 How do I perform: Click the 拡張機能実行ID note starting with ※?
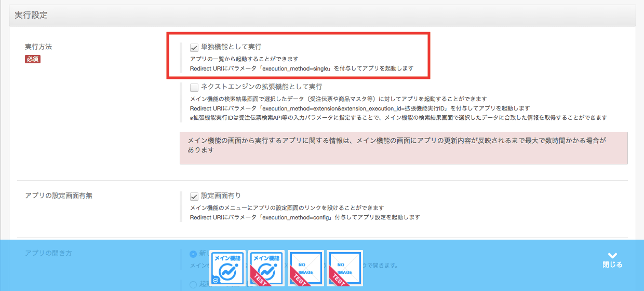coord(398,118)
